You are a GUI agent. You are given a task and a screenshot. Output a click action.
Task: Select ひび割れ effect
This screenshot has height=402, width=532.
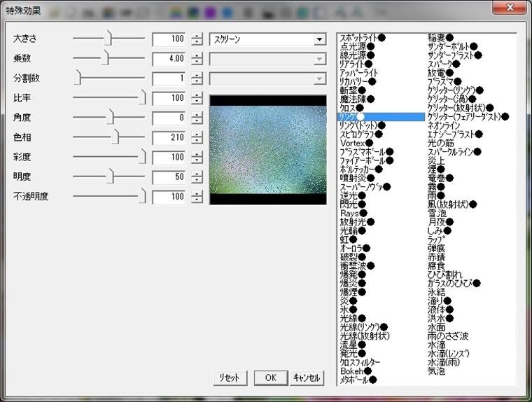(x=444, y=275)
